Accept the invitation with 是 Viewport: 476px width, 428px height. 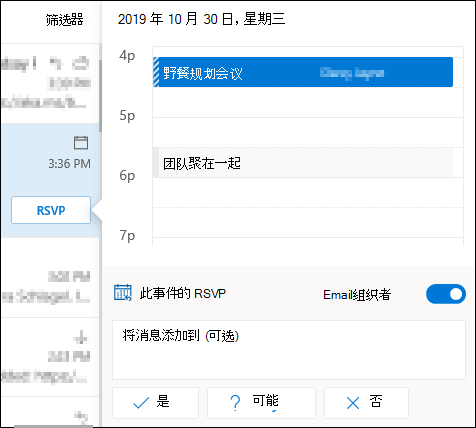[155, 403]
